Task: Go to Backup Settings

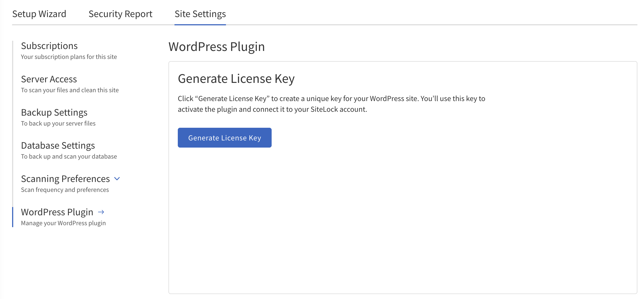Action: pos(54,112)
